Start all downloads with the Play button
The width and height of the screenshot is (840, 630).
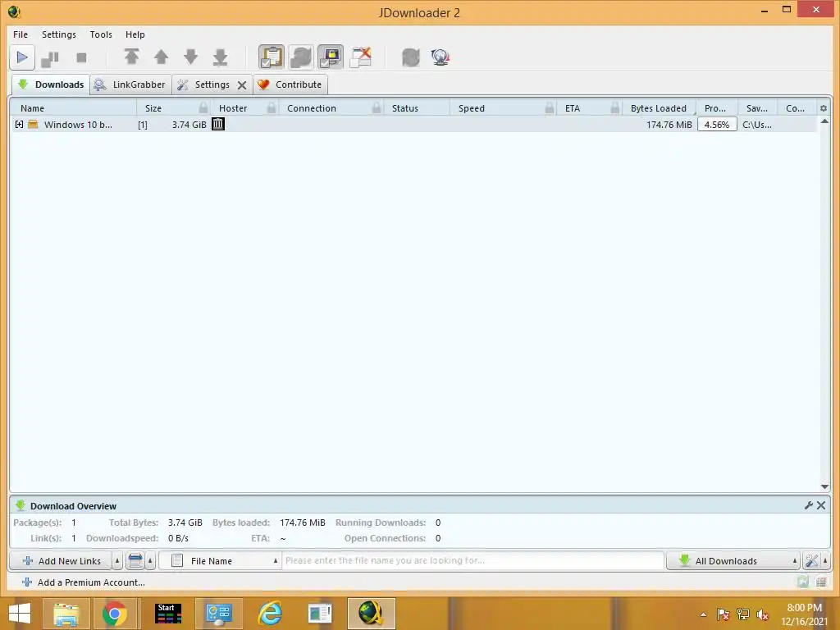click(22, 57)
